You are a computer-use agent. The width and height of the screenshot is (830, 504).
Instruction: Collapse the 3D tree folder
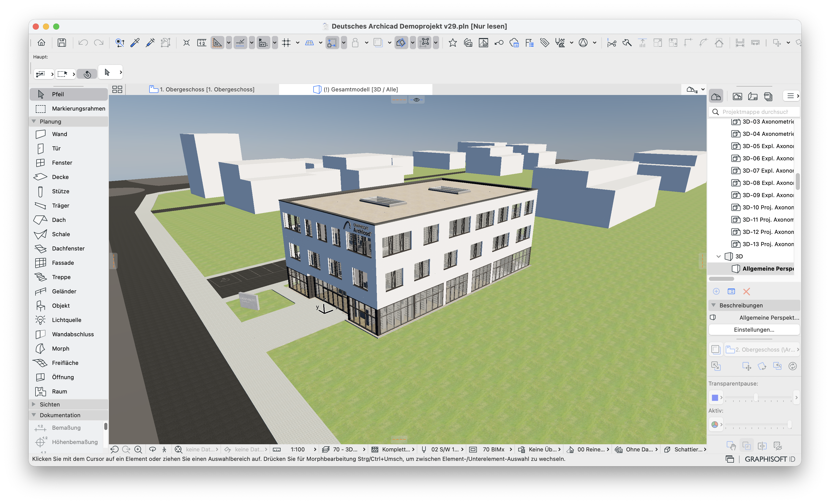coord(718,256)
